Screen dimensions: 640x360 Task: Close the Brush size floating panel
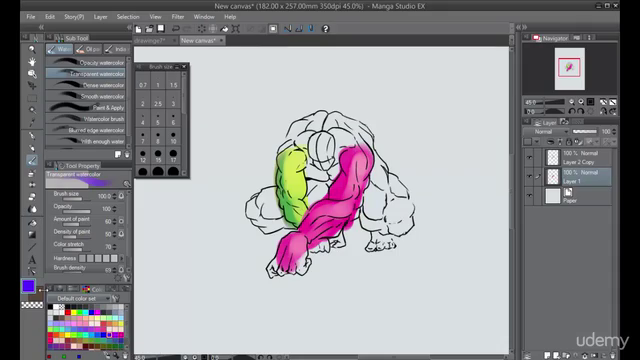click(x=184, y=67)
